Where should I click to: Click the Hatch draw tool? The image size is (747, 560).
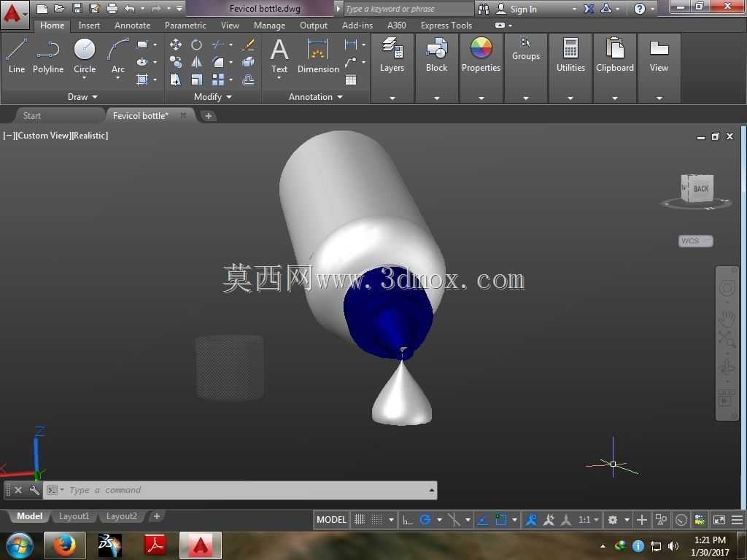pos(142,79)
